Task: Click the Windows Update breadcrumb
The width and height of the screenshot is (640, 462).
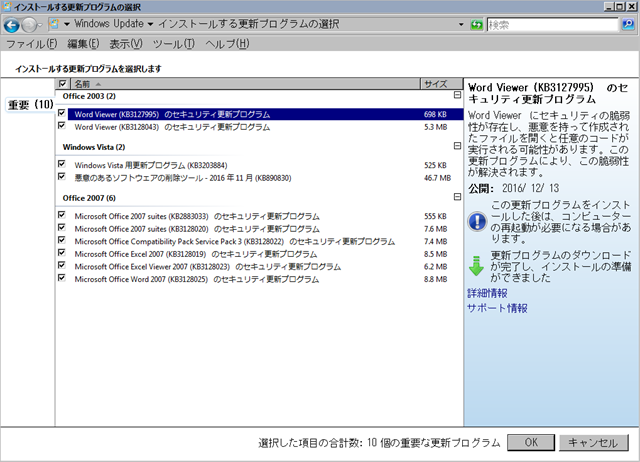Action: tap(109, 24)
